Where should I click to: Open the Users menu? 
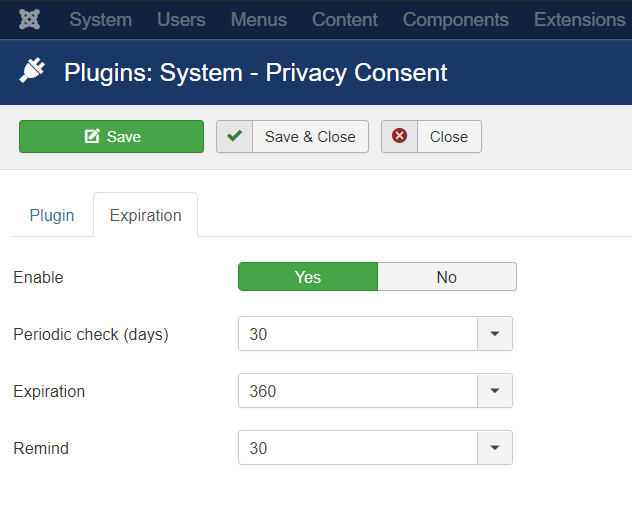181,20
